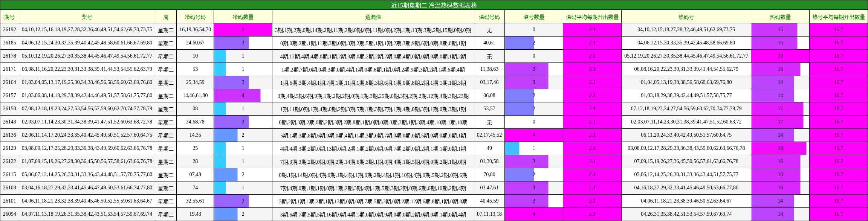Click period number 26115
868x221 pixels.
(9, 175)
